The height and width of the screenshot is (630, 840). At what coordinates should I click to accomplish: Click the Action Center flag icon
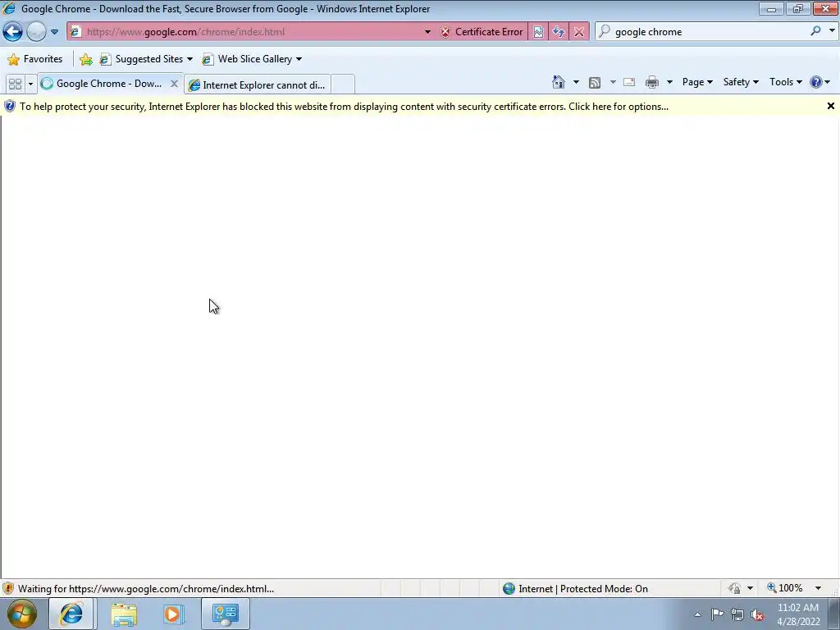[717, 614]
